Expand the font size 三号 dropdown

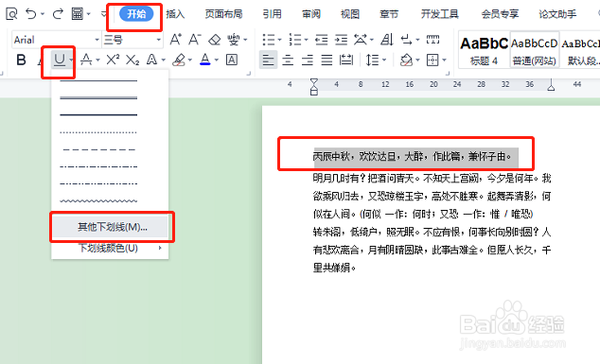pos(158,40)
